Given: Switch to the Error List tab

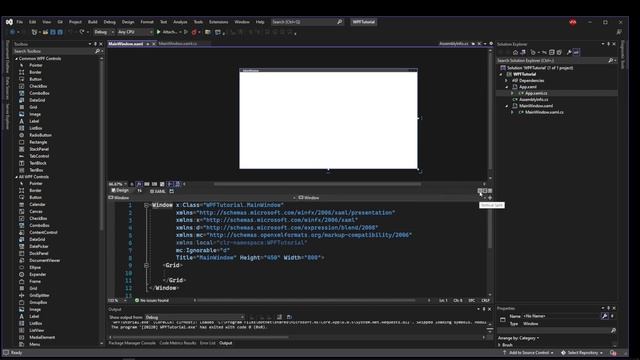Looking at the screenshot, I should (x=207, y=343).
